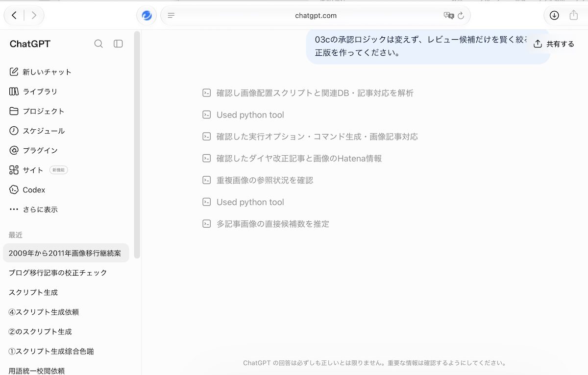Viewport: 588px width, 375px height.
Task: Open ChatGPT sidebar search icon
Action: [x=98, y=44]
